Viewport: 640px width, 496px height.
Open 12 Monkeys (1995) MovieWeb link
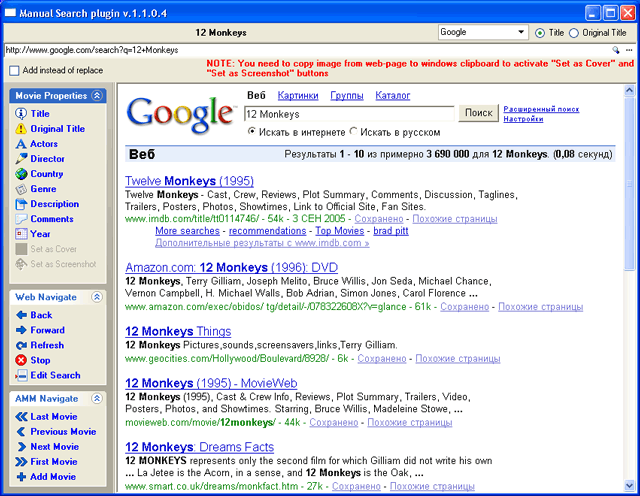[211, 383]
